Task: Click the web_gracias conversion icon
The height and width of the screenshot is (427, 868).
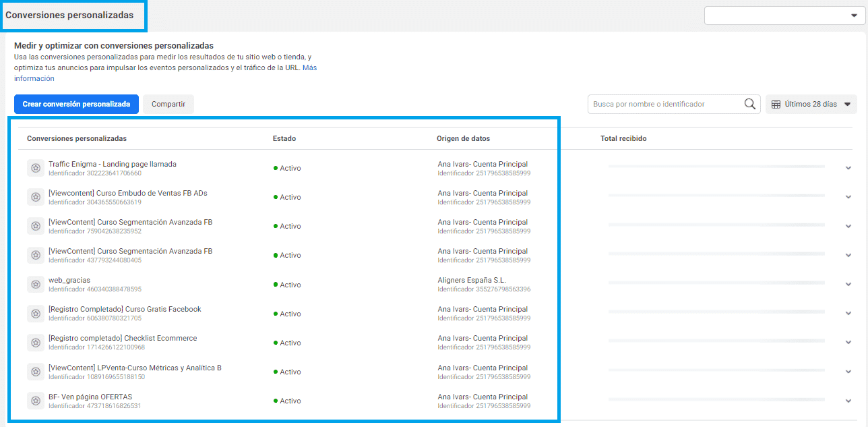Action: pyautogui.click(x=36, y=285)
